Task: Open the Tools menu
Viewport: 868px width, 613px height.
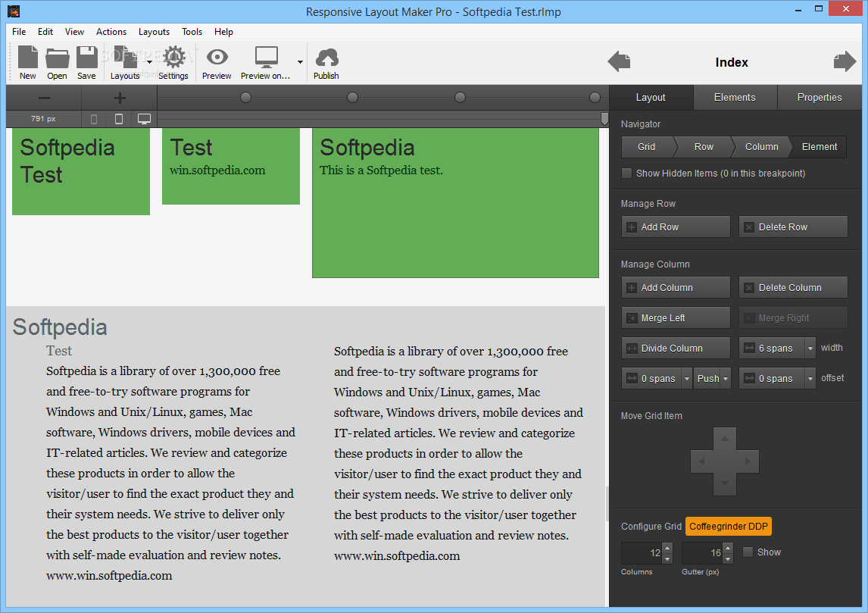Action: [x=192, y=32]
